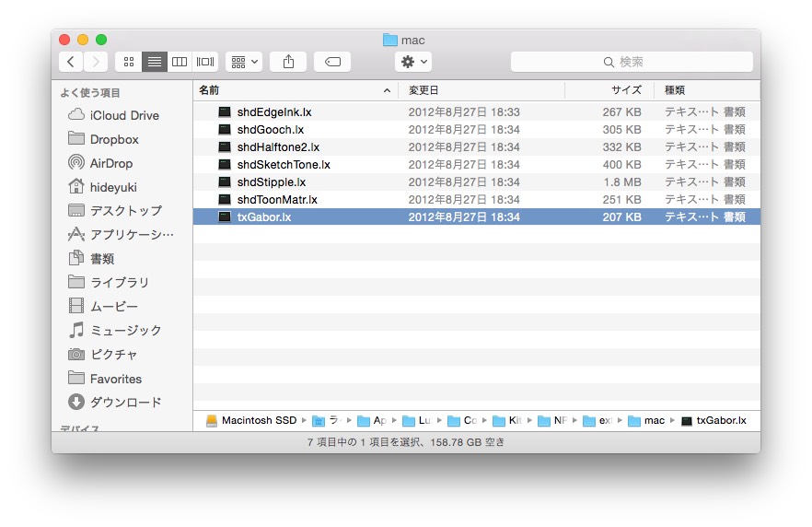Click the Share toolbar button

point(288,62)
